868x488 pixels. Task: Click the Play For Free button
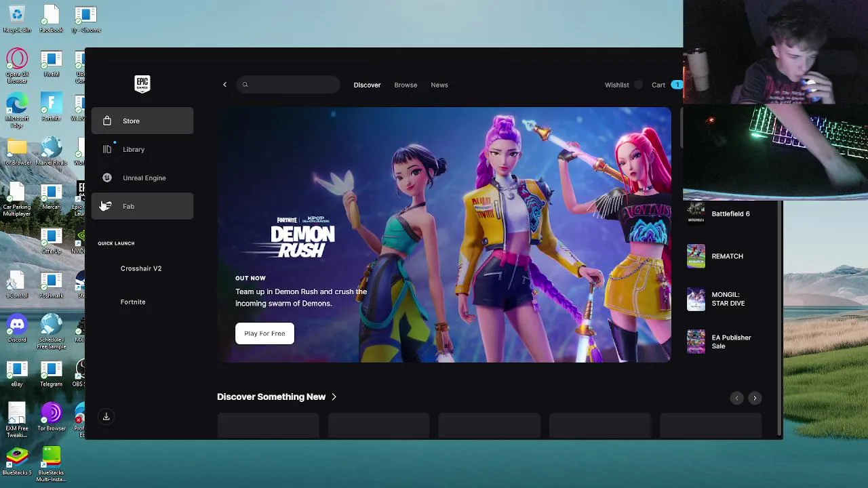pyautogui.click(x=264, y=333)
